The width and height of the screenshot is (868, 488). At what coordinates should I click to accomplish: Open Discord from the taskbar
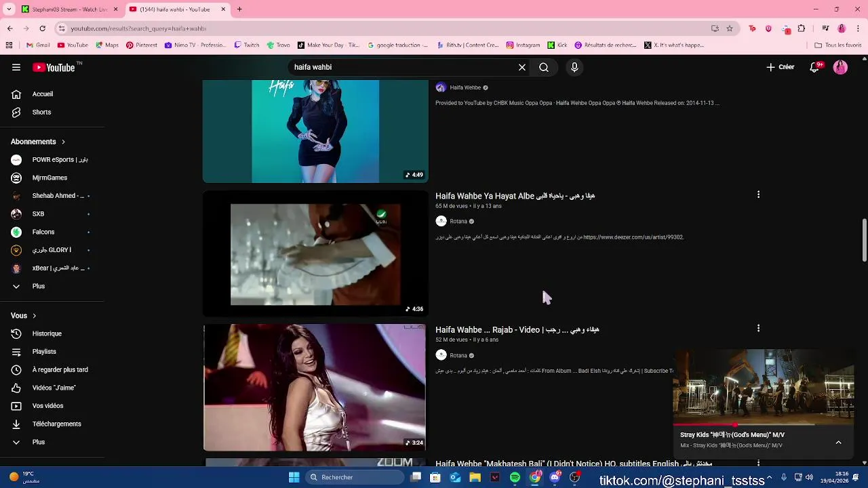[555, 477]
